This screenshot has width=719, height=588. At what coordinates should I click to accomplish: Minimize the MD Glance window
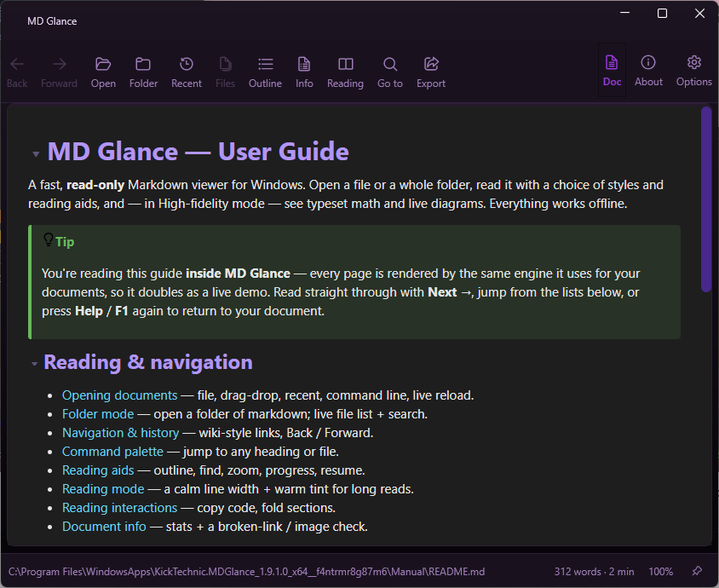(624, 14)
